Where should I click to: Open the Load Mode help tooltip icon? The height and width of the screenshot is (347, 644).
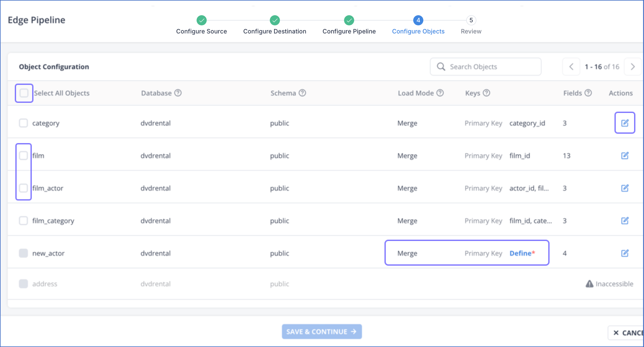coord(440,93)
